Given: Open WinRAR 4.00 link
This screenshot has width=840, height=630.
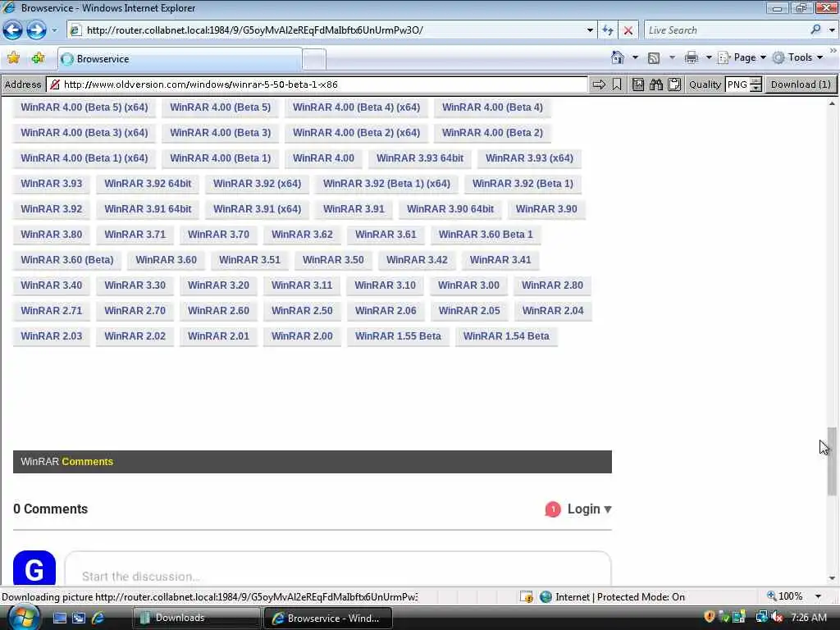Looking at the screenshot, I should [323, 158].
